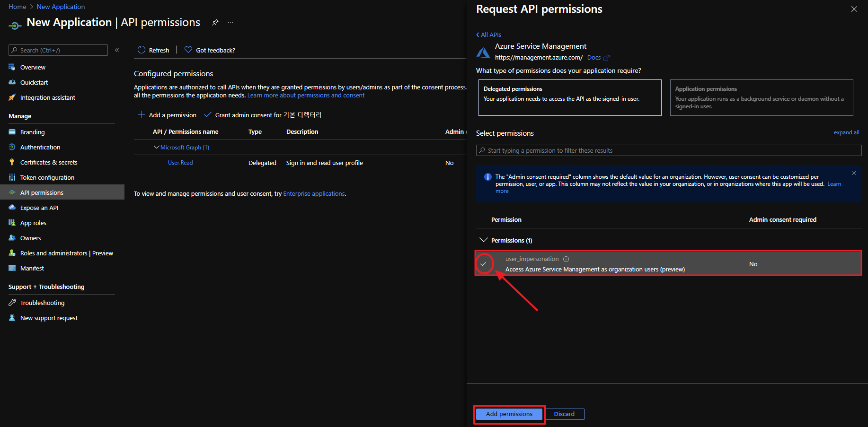868x427 pixels.
Task: Open Docs external link icon
Action: (x=606, y=58)
